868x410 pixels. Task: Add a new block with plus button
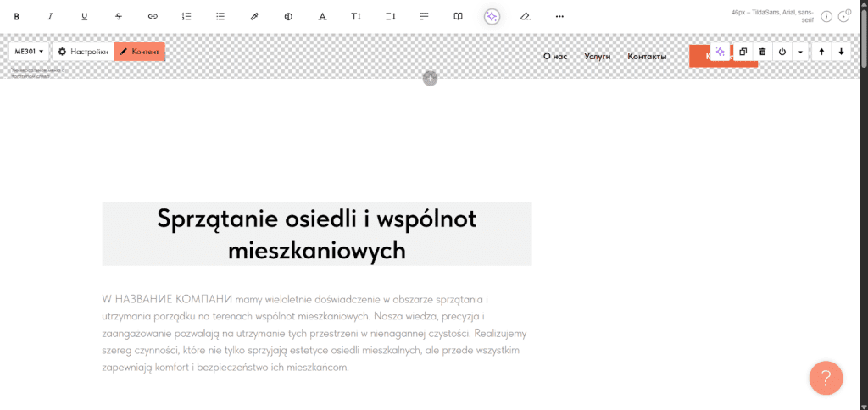click(430, 79)
